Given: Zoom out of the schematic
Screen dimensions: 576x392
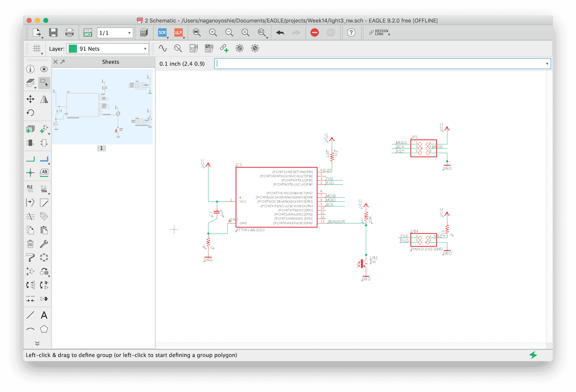Looking at the screenshot, I should click(229, 32).
